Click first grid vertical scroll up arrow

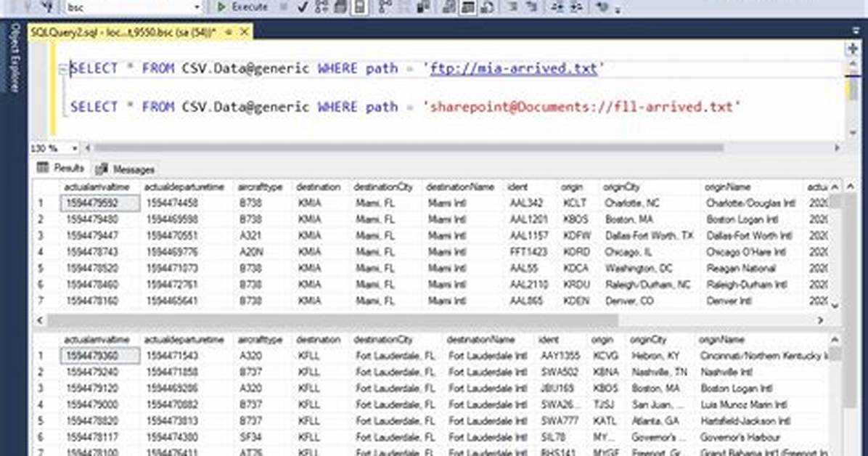pos(835,187)
